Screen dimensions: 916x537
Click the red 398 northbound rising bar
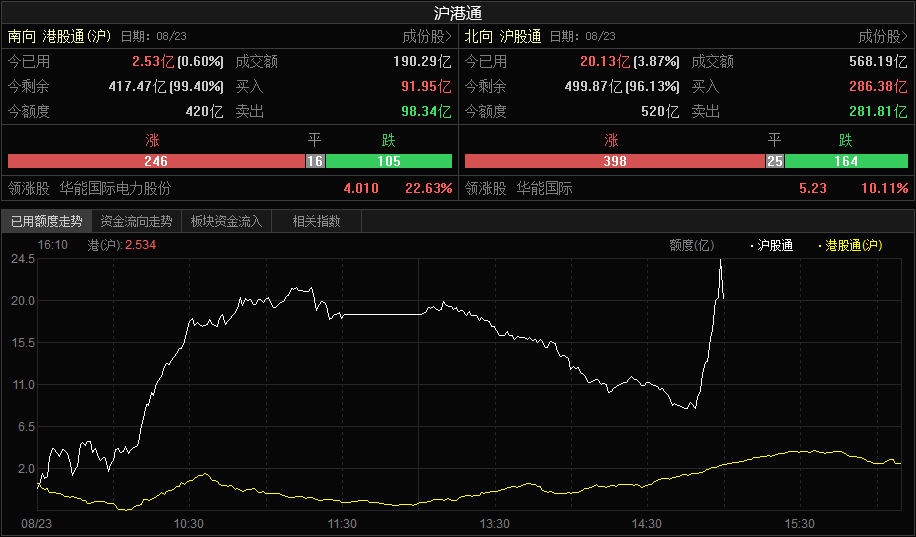click(x=614, y=161)
